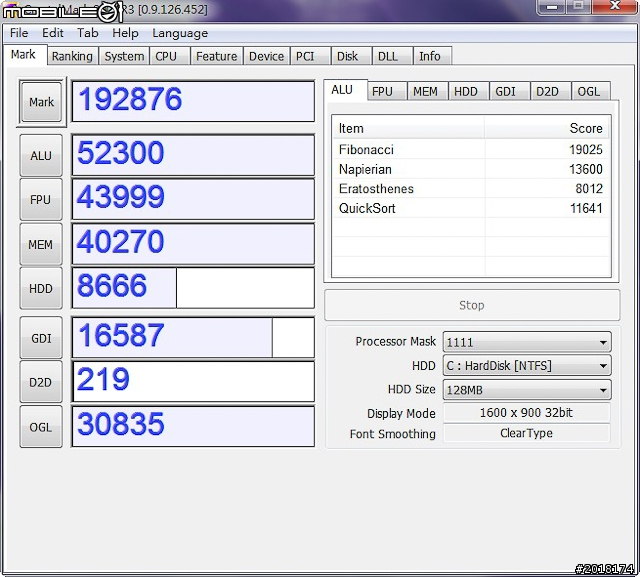Screen dimensions: 640x577
Task: Open the HDD drive selection dropdown
Action: 526,366
